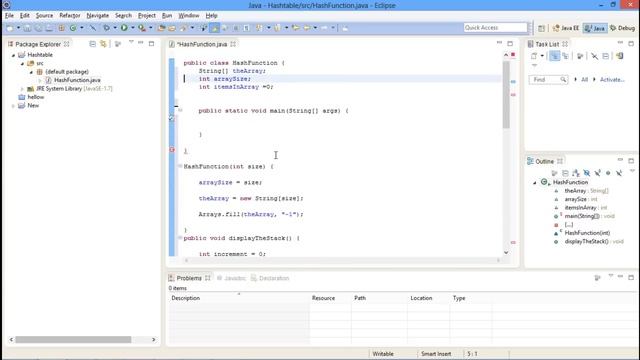Collapse the Hashtable project node

point(13,55)
